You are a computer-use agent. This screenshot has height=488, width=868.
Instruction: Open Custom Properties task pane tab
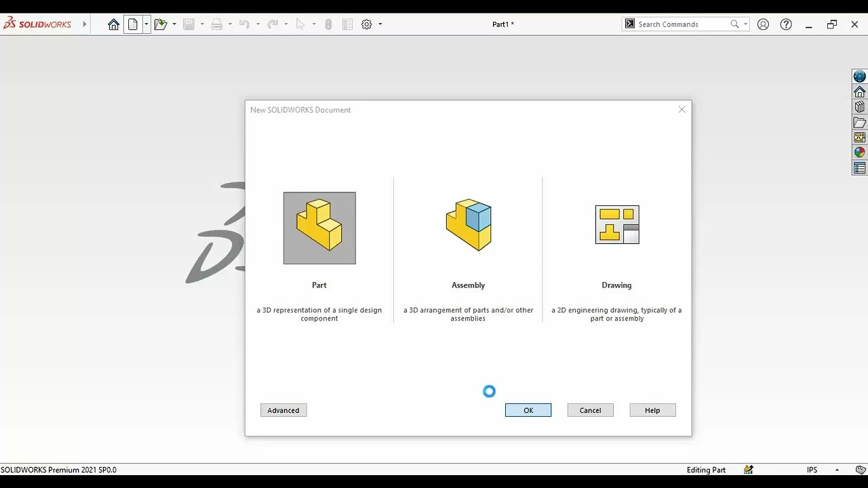coord(860,168)
